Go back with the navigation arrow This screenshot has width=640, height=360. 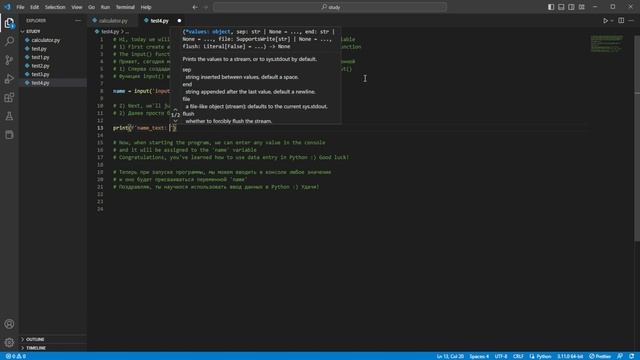(x=195, y=7)
